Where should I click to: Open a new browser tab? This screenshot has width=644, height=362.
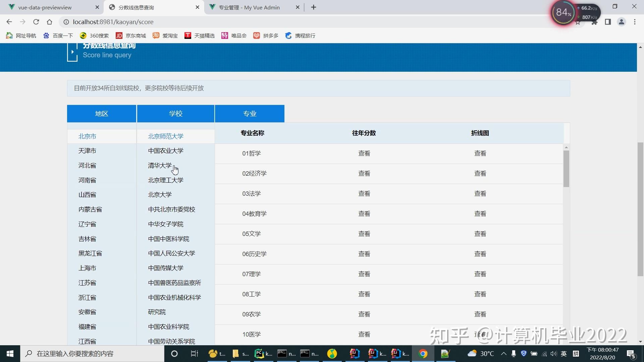point(313,7)
